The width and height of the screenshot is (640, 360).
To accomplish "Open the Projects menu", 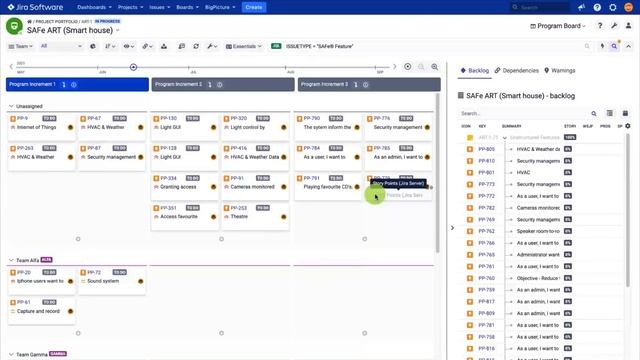I will pos(131,7).
